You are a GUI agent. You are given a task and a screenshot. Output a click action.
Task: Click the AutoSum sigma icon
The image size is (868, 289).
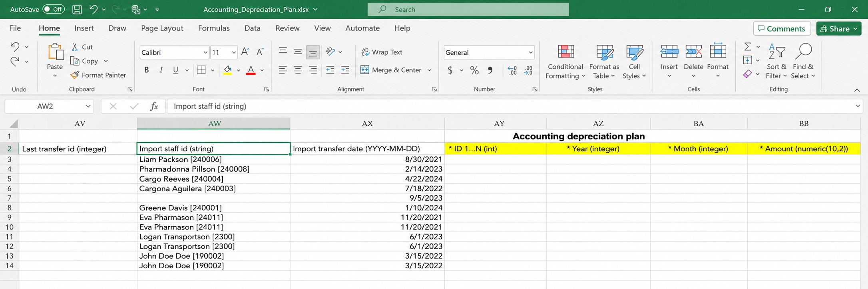click(748, 47)
